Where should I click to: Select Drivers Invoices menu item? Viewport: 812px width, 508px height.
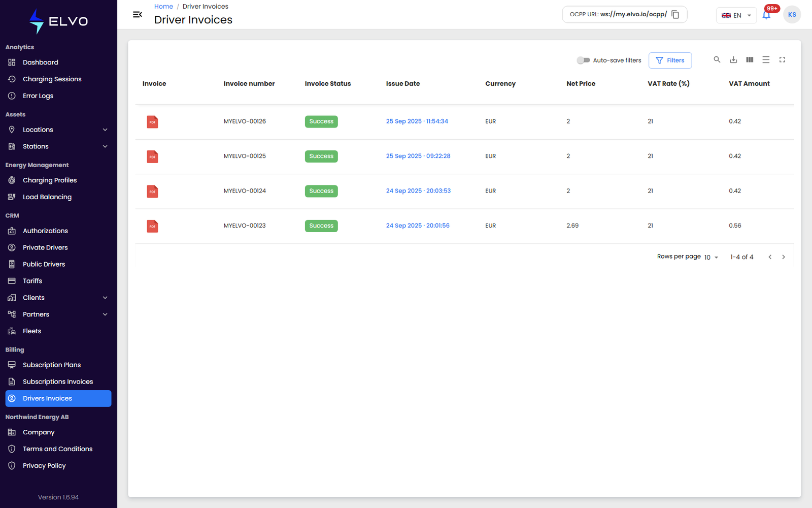[58, 398]
